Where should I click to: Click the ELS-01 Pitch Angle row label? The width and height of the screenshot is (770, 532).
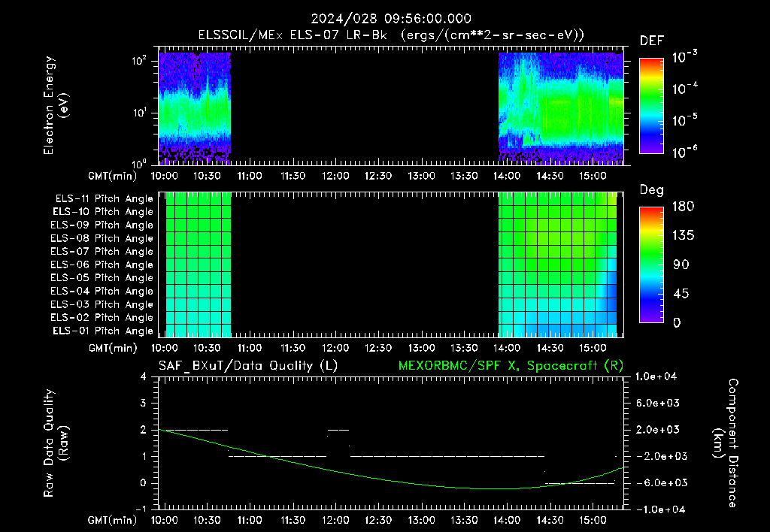[x=103, y=331]
